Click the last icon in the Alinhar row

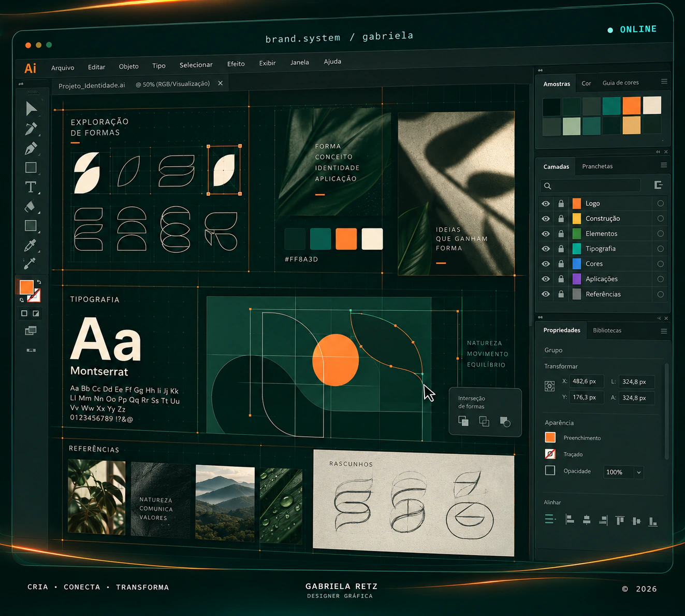tap(653, 521)
